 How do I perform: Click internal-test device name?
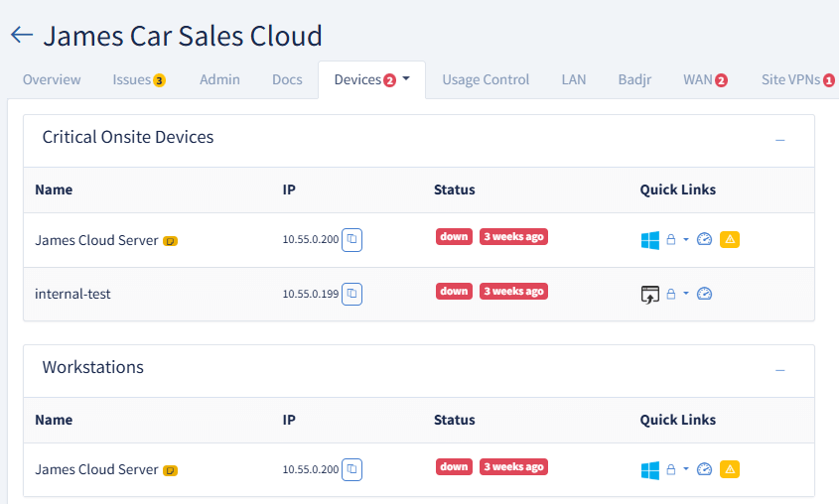point(72,294)
